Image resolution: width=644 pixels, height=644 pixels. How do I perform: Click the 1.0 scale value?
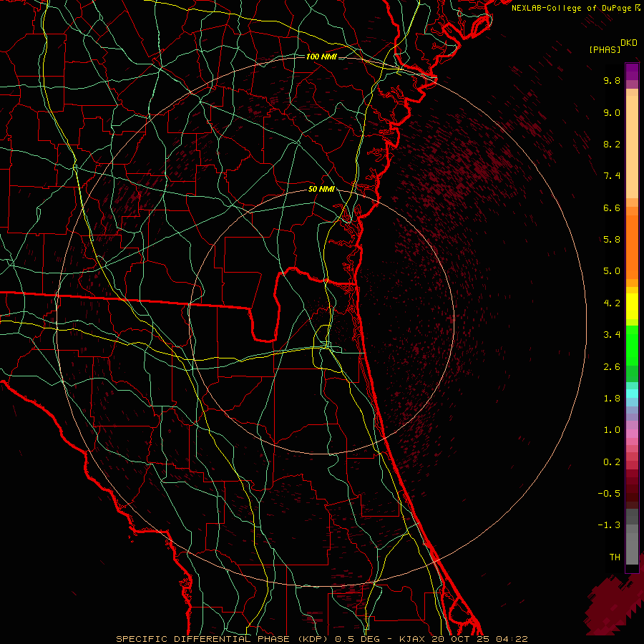pyautogui.click(x=612, y=430)
